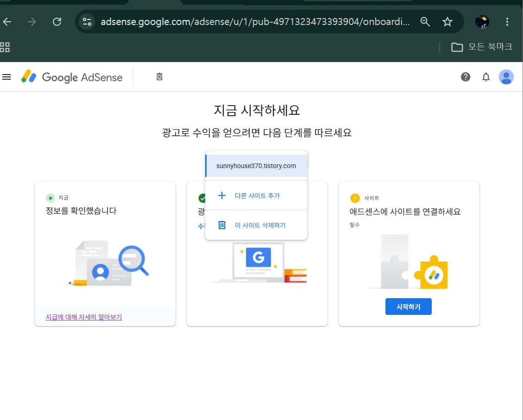Open 지급에 대해 자세히 알아보기 link
Viewport: 523px width, 420px height.
point(84,317)
